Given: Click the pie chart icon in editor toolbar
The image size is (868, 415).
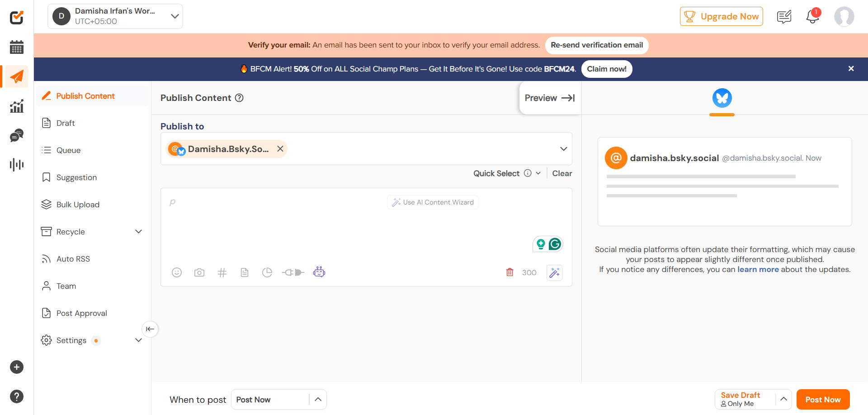Looking at the screenshot, I should (x=267, y=272).
